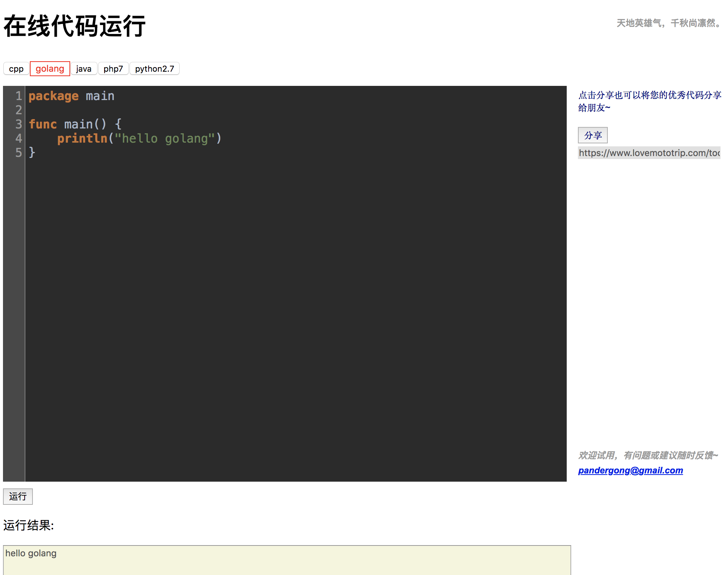Select the golang language tab
This screenshot has height=575, width=728.
coord(50,69)
